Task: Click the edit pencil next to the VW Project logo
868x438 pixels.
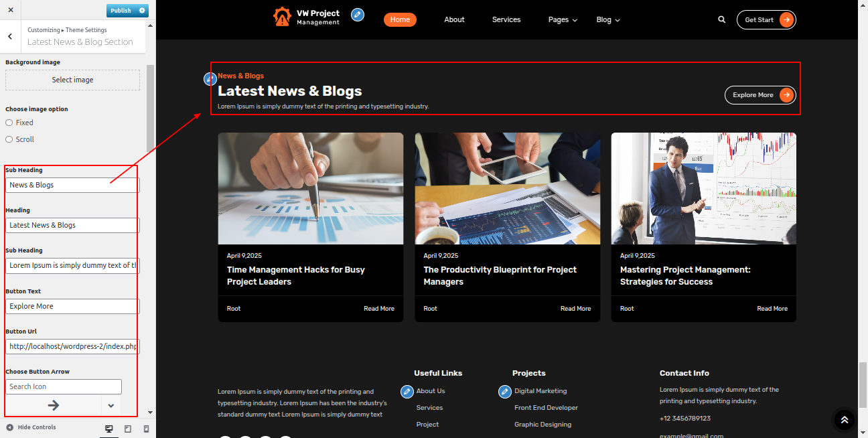Action: (358, 15)
